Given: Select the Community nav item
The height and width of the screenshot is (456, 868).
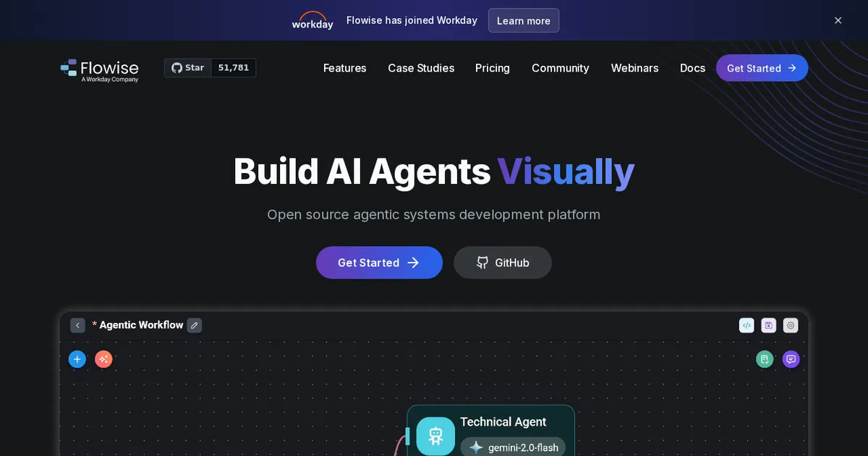Looking at the screenshot, I should (561, 68).
